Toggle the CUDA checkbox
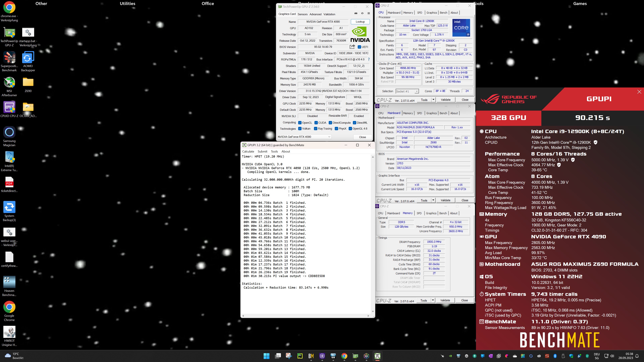 [316, 123]
